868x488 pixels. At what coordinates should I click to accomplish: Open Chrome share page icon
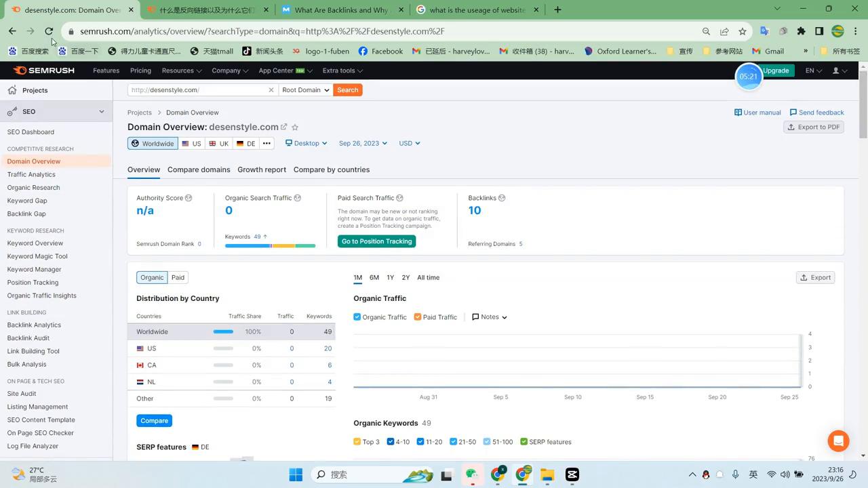pyautogui.click(x=724, y=31)
